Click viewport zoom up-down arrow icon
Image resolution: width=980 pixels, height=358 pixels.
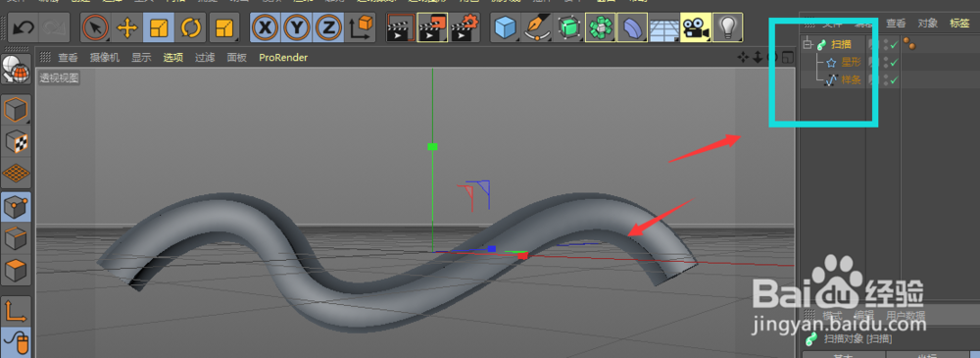(758, 58)
